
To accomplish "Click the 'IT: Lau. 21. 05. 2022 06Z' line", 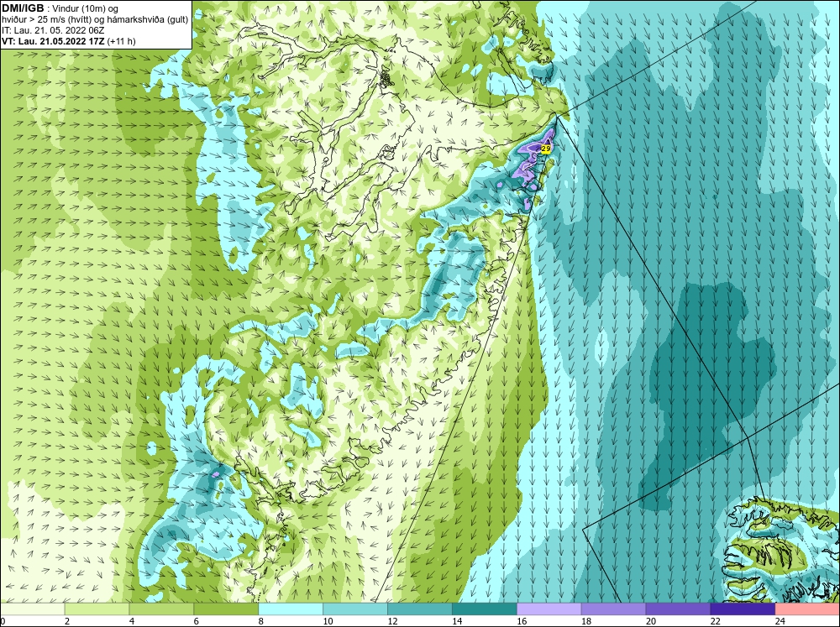I will pyautogui.click(x=53, y=30).
